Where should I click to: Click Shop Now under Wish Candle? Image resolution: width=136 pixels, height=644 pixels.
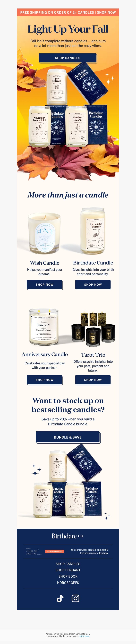(45, 285)
